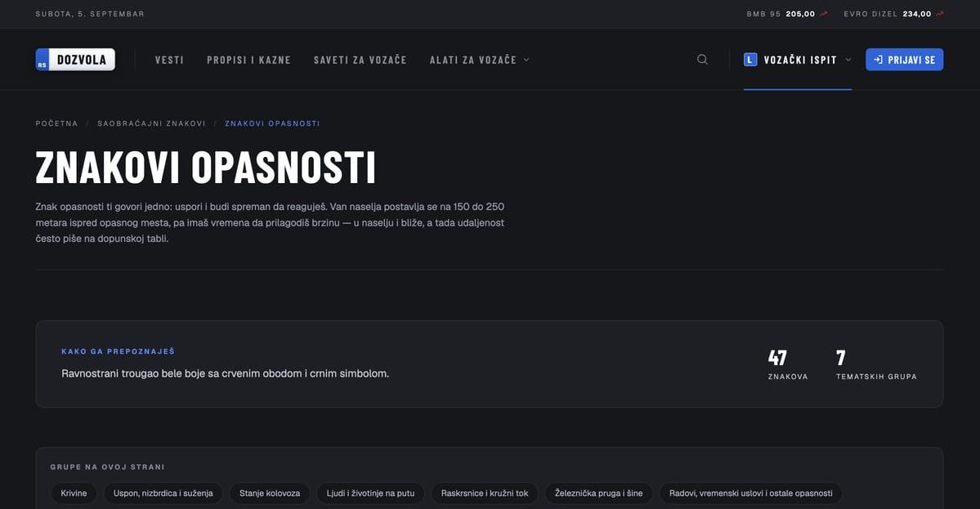Image resolution: width=980 pixels, height=509 pixels.
Task: Go to Početna breadcrumb link
Action: 57,123
